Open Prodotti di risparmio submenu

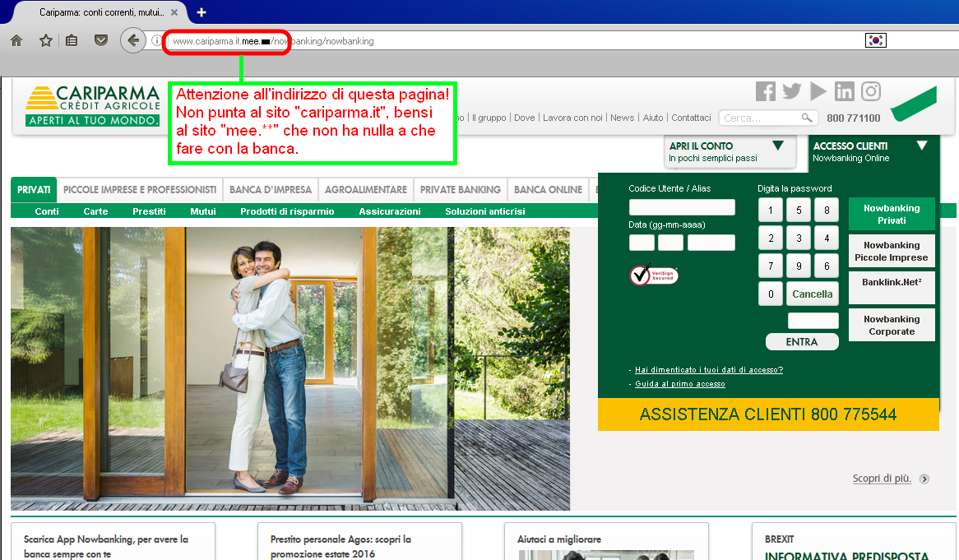coord(287,211)
